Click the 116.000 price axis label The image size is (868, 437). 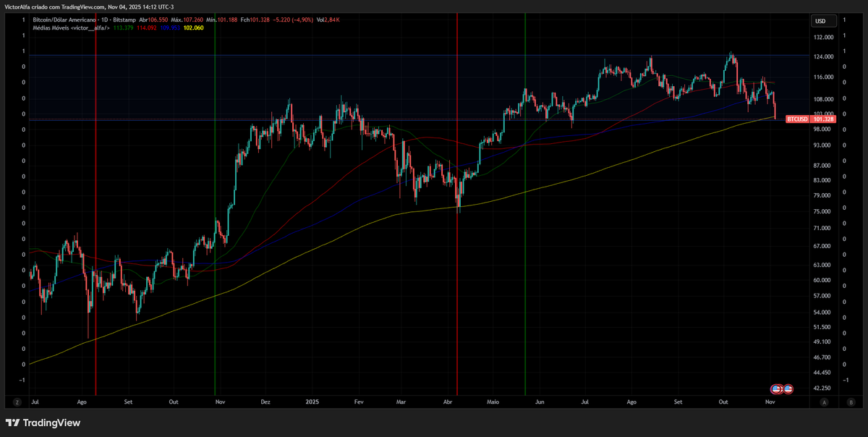click(824, 77)
